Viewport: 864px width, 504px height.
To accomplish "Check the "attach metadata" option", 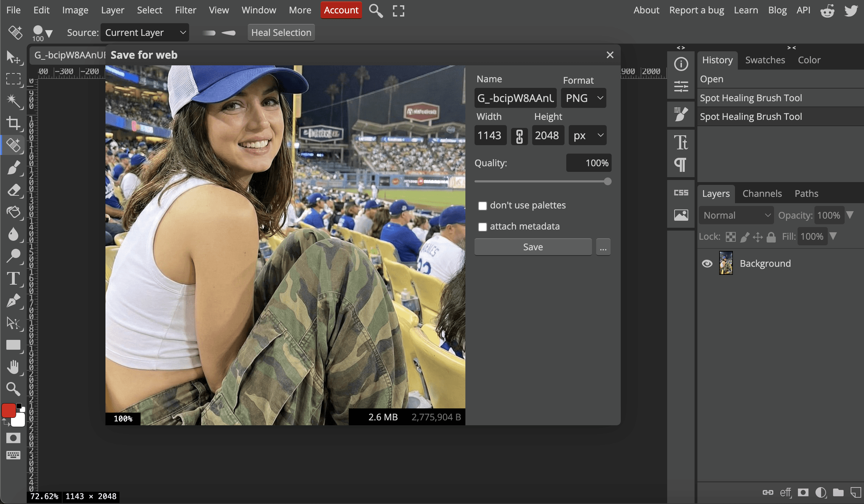I will [x=482, y=227].
